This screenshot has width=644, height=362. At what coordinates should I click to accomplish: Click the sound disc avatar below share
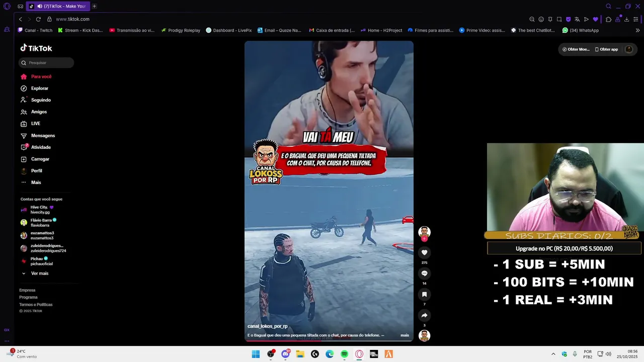424,336
